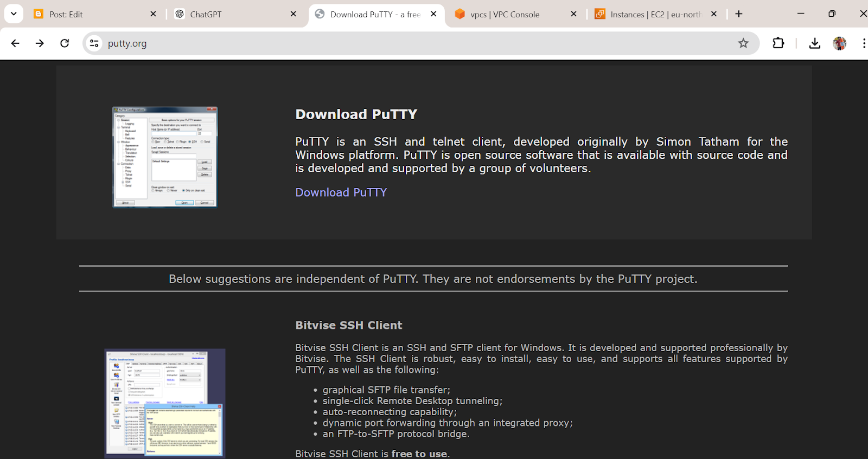Click the PuTTY configuration screenshot thumbnail
868x459 pixels.
pos(165,157)
